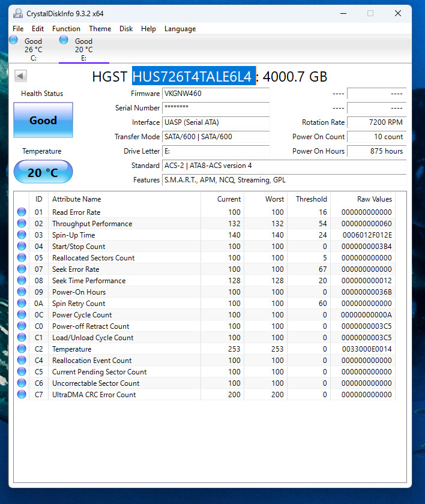The height and width of the screenshot is (504, 425).
Task: Click Seek Error Rate threshold value 67
Action: (x=323, y=269)
